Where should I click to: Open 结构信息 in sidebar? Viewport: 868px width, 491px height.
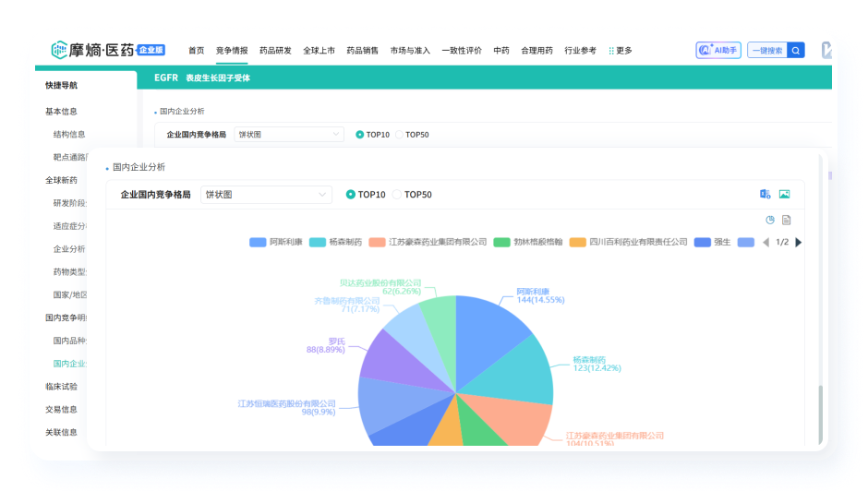(x=69, y=134)
